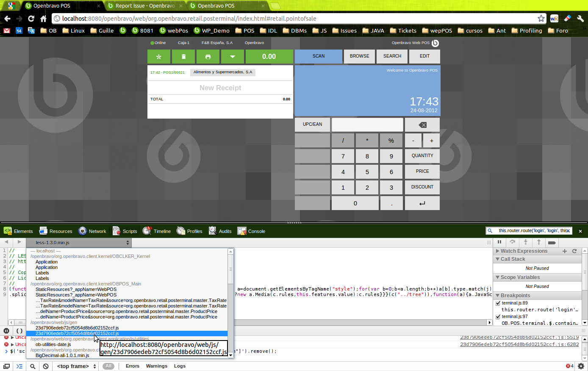Open DevTools settings gear
The height and width of the screenshot is (371, 588).
point(581,366)
